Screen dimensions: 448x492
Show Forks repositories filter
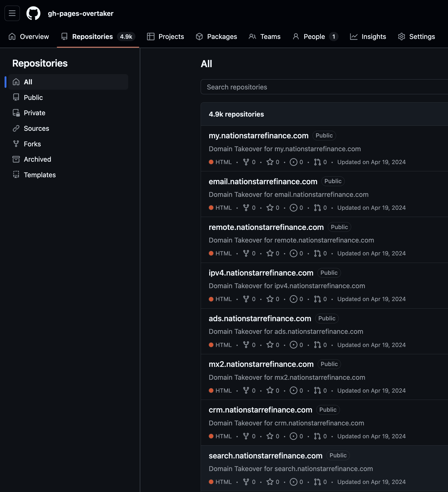coord(68,144)
